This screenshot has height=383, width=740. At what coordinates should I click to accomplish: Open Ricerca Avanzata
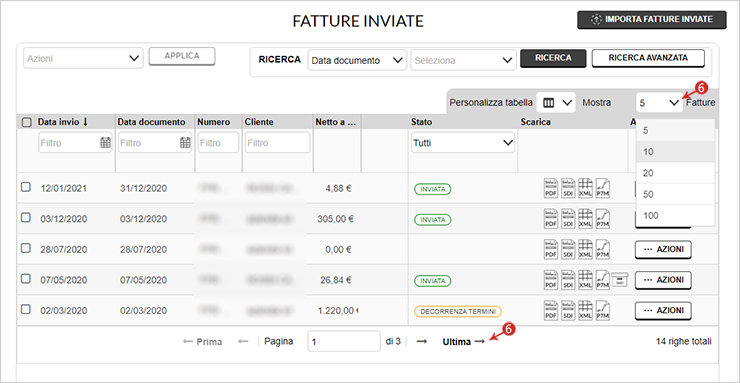tap(648, 58)
